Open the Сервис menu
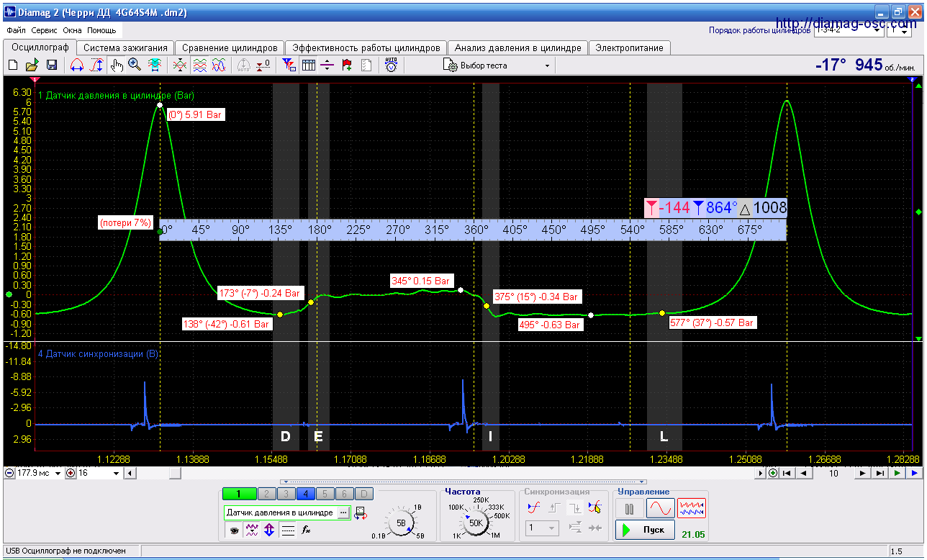 pos(45,31)
